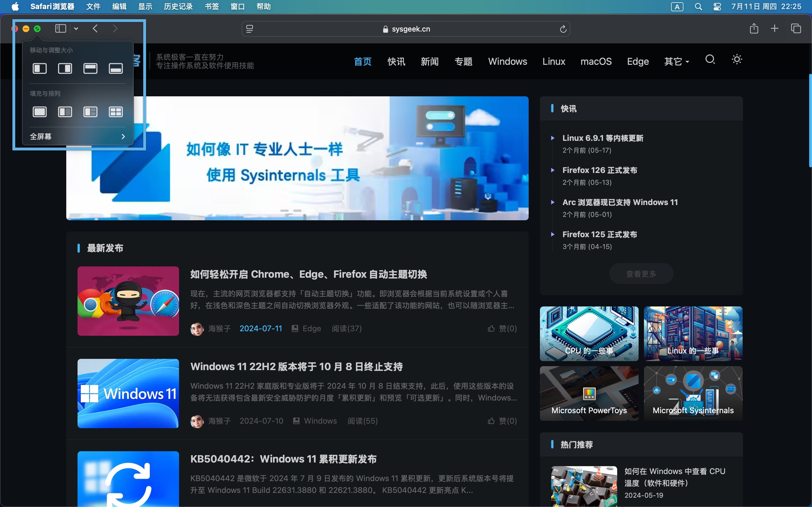Select the split-right panel layout icon
Viewport: 812px width, 507px height.
(64, 68)
